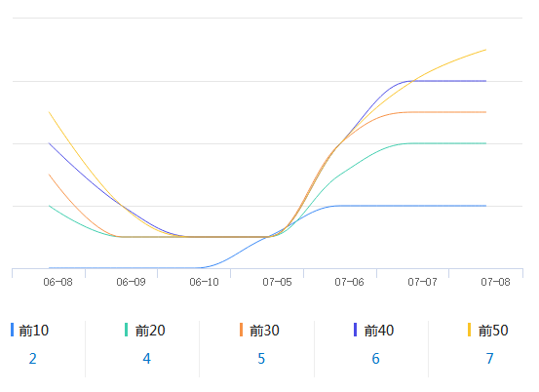Toggle the 前50 series label
Screen dimensions: 539x392
[x=493, y=331]
